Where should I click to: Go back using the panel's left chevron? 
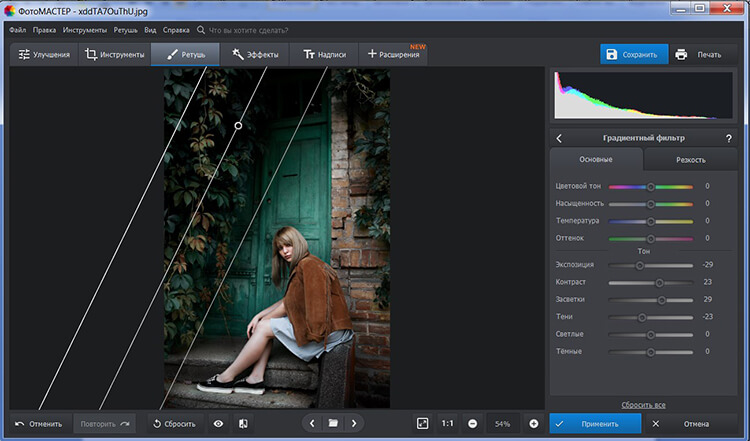coord(559,138)
